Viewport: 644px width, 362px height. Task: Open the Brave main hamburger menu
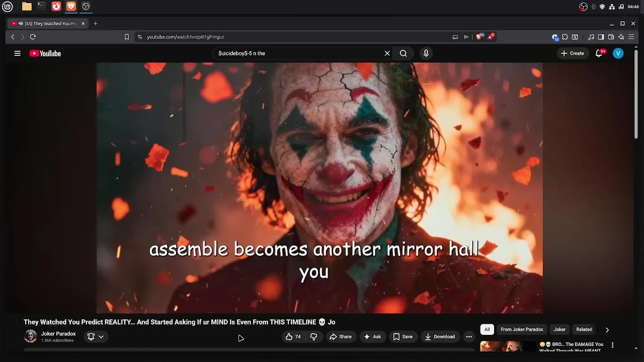coord(631,37)
